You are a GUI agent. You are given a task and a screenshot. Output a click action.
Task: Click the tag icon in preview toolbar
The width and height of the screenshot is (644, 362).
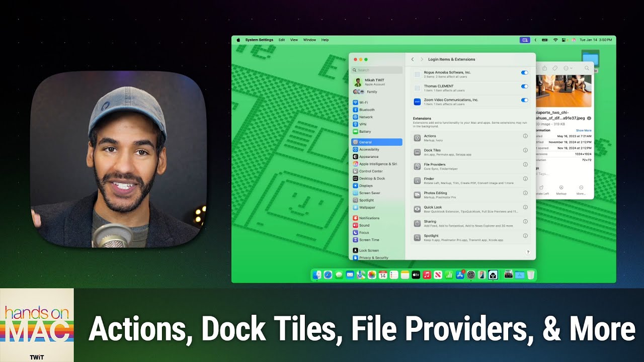[555, 68]
